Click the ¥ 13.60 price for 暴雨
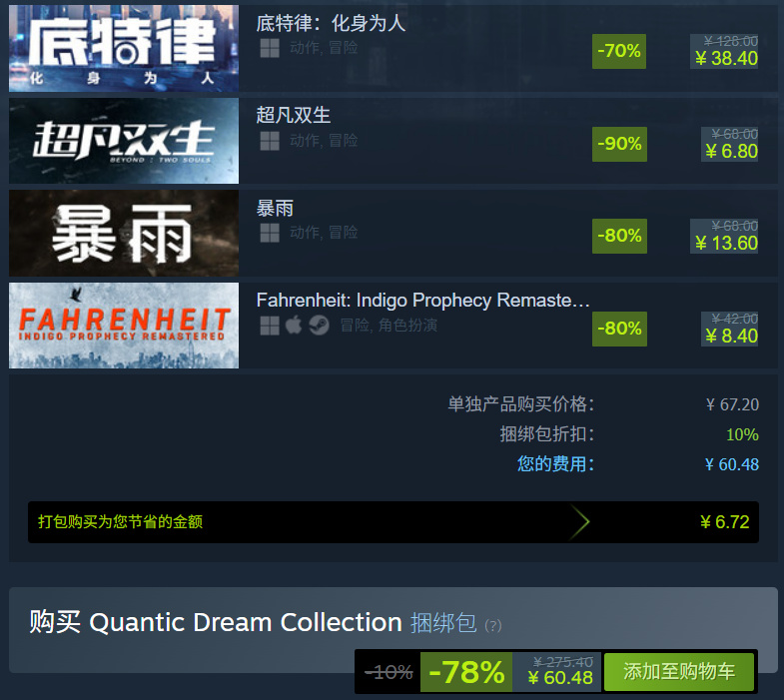The height and width of the screenshot is (700, 784). 726,244
